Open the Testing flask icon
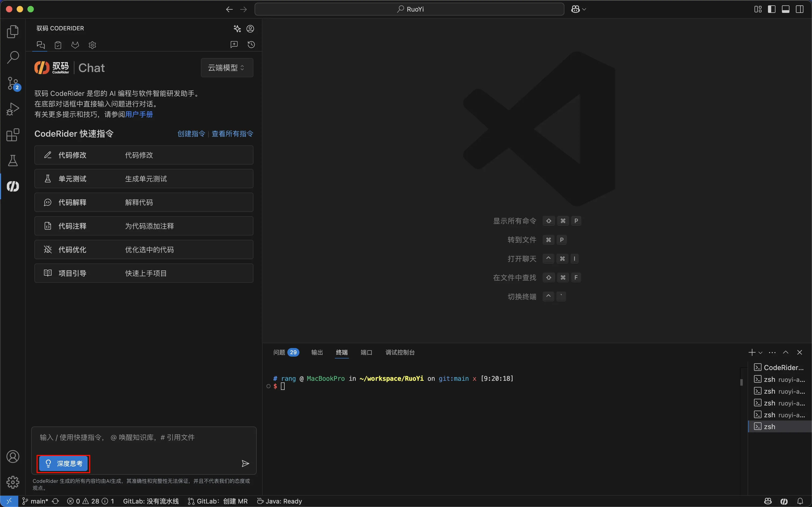Screen dimensions: 812x507 tap(13, 161)
